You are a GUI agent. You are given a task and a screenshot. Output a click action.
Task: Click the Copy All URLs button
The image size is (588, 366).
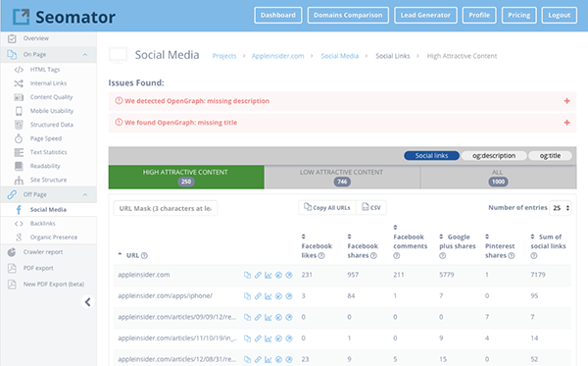point(327,208)
